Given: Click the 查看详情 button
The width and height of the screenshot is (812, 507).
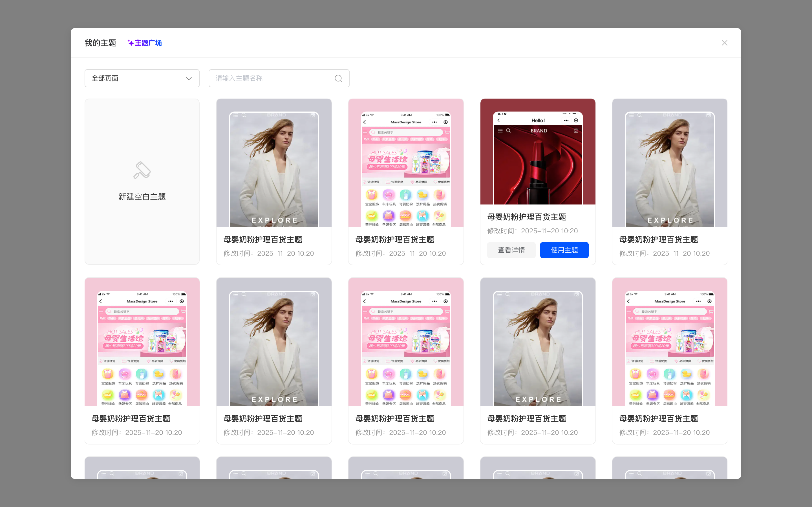Looking at the screenshot, I should 511,250.
